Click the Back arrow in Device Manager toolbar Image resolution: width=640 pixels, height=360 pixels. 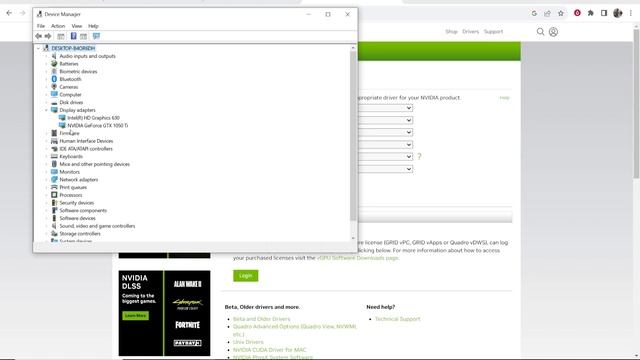[38, 36]
